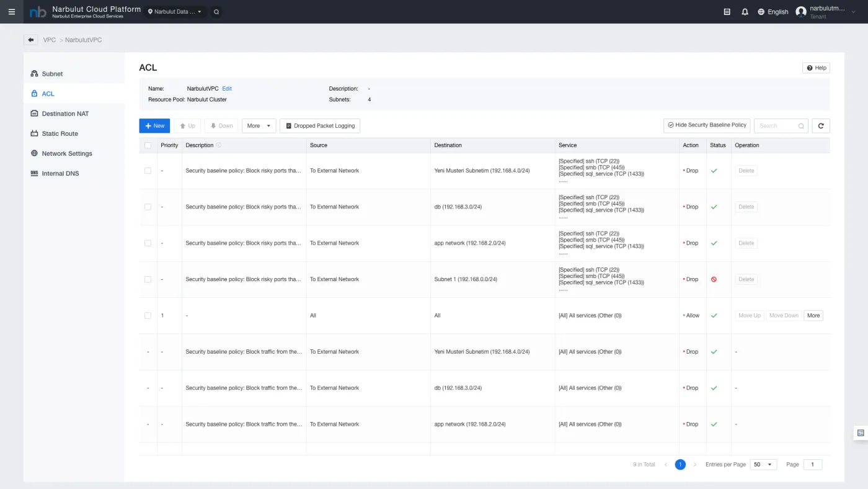Click Move Down on priority 1 rule
This screenshot has width=868, height=489.
click(784, 315)
